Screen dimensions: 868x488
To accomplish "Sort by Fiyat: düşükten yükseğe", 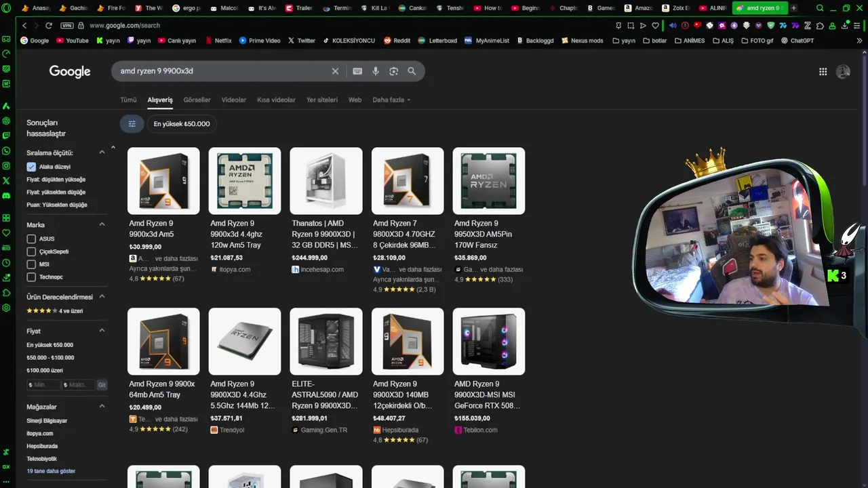I will coord(56,180).
